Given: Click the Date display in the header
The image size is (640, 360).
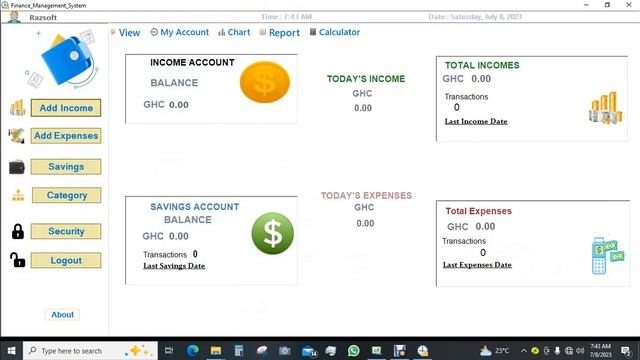Looking at the screenshot, I should 475,17.
